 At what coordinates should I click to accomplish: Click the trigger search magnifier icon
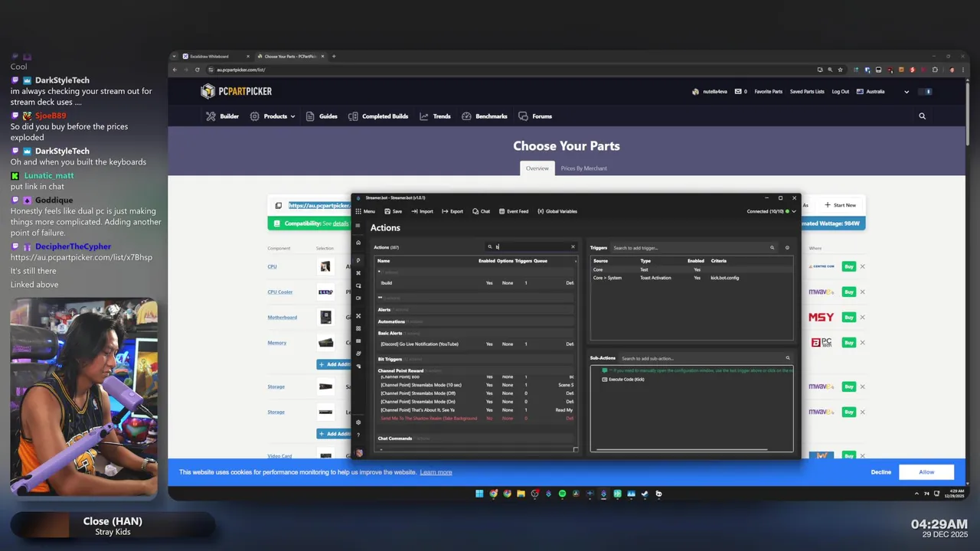773,248
